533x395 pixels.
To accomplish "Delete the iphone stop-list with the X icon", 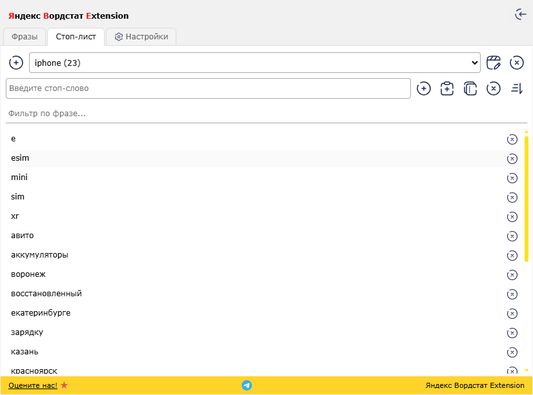I will click(x=516, y=63).
